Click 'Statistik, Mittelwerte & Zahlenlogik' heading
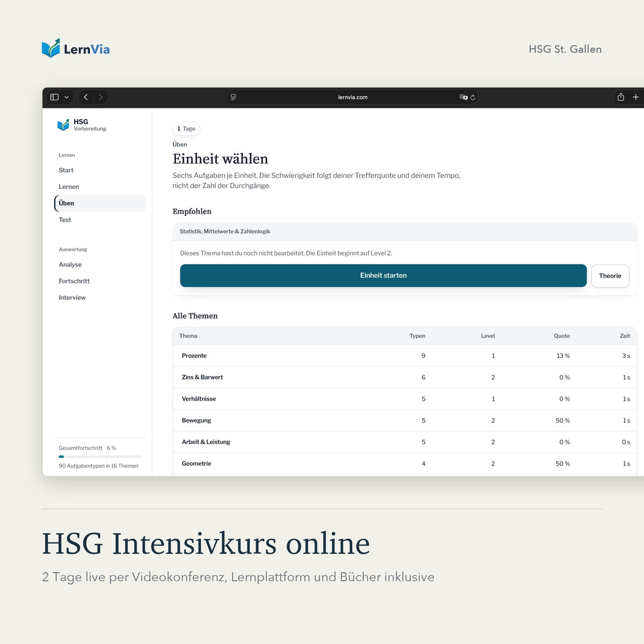This screenshot has height=644, width=644. coord(225,231)
